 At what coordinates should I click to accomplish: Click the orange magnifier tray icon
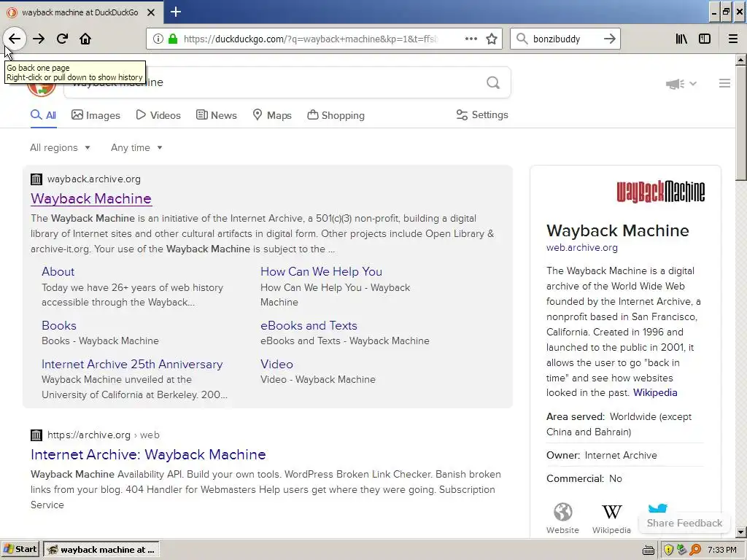(695, 550)
